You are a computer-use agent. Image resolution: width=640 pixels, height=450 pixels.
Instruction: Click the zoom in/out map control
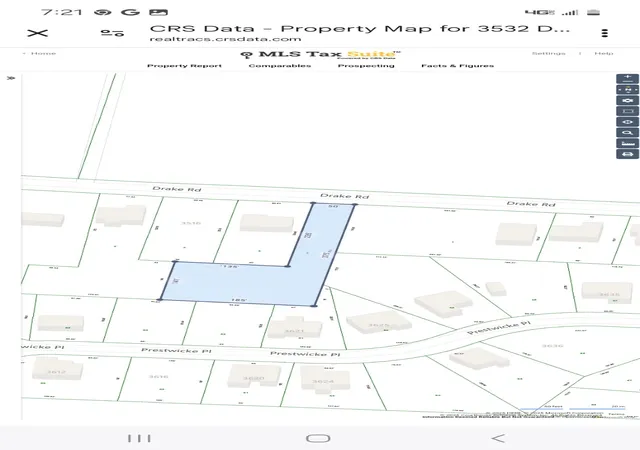coord(627,78)
